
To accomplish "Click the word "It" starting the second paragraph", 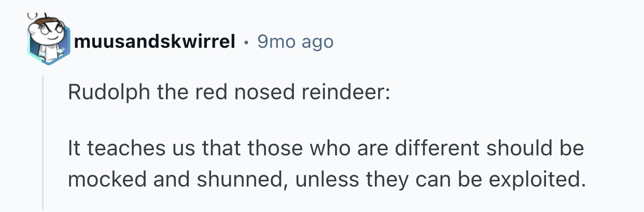I will click(x=74, y=149).
